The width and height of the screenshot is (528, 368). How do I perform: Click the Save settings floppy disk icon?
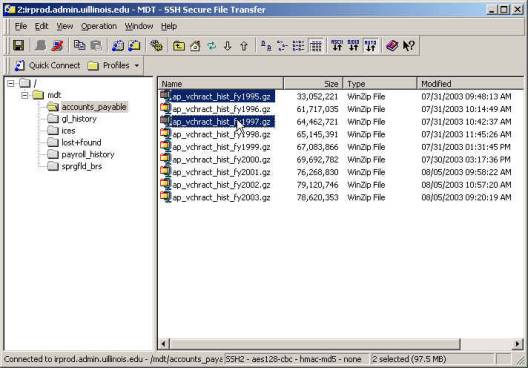click(x=19, y=45)
